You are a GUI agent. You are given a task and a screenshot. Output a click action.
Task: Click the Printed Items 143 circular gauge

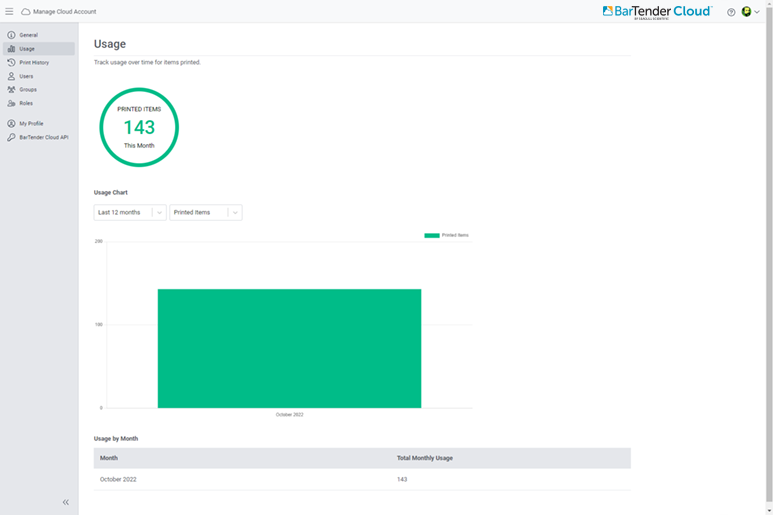pyautogui.click(x=139, y=127)
